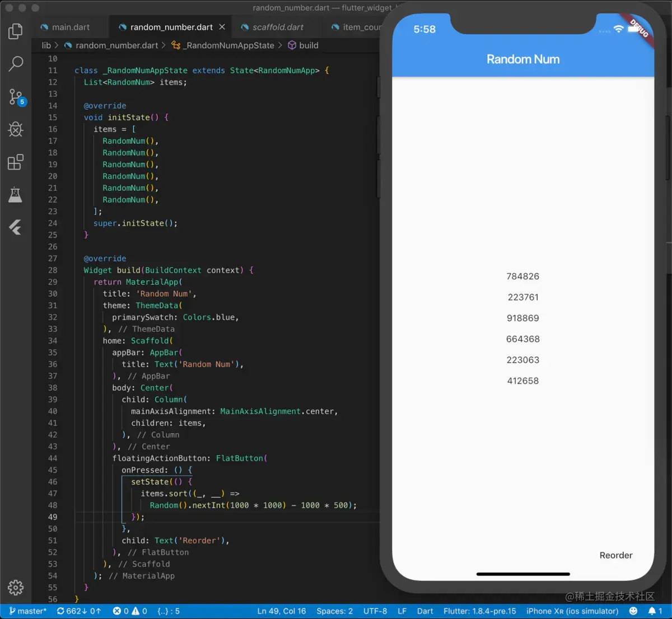Open the Manage gear menu
The image size is (672, 619).
coord(16,587)
